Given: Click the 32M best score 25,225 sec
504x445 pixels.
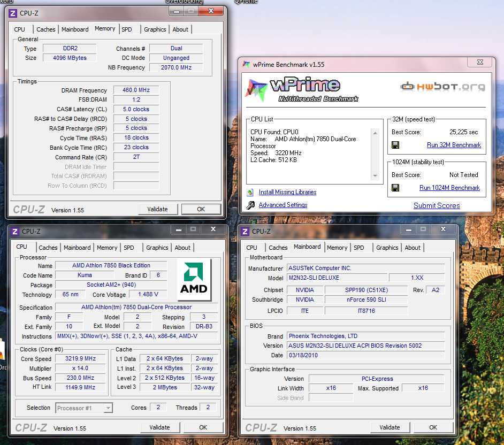Looking at the screenshot, I should point(463,132).
